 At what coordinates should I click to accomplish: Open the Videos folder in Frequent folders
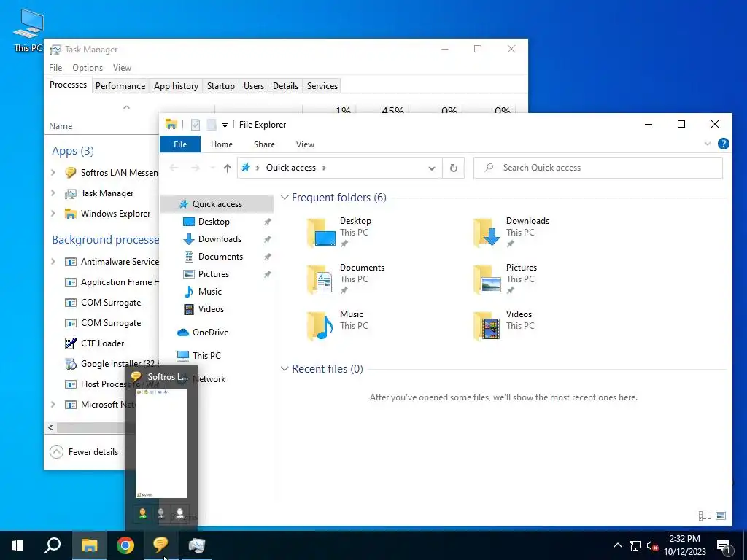click(504, 325)
